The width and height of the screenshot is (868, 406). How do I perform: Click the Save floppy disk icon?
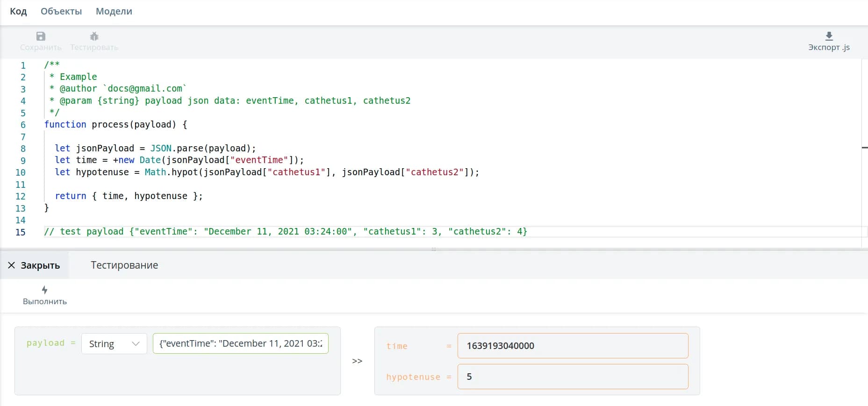[x=41, y=36]
